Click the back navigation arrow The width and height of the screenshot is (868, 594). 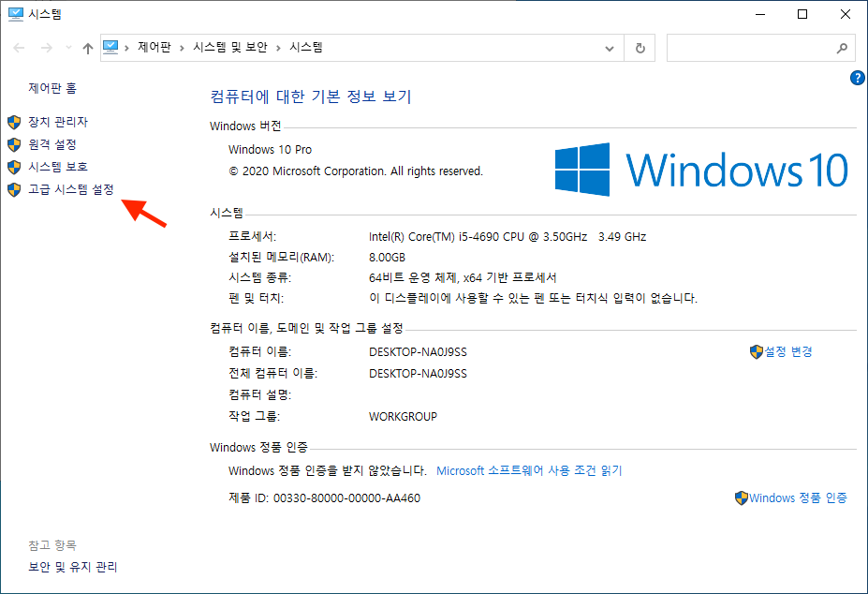(x=19, y=48)
